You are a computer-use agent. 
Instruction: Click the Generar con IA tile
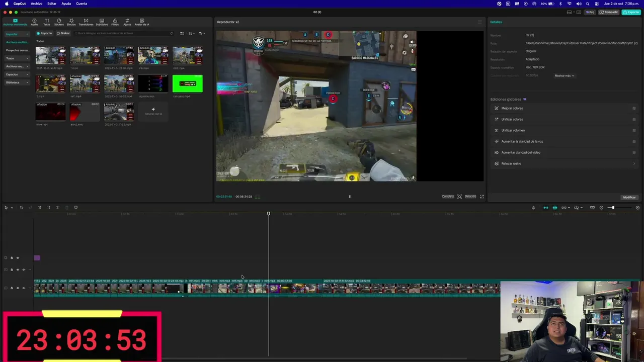pos(153,111)
